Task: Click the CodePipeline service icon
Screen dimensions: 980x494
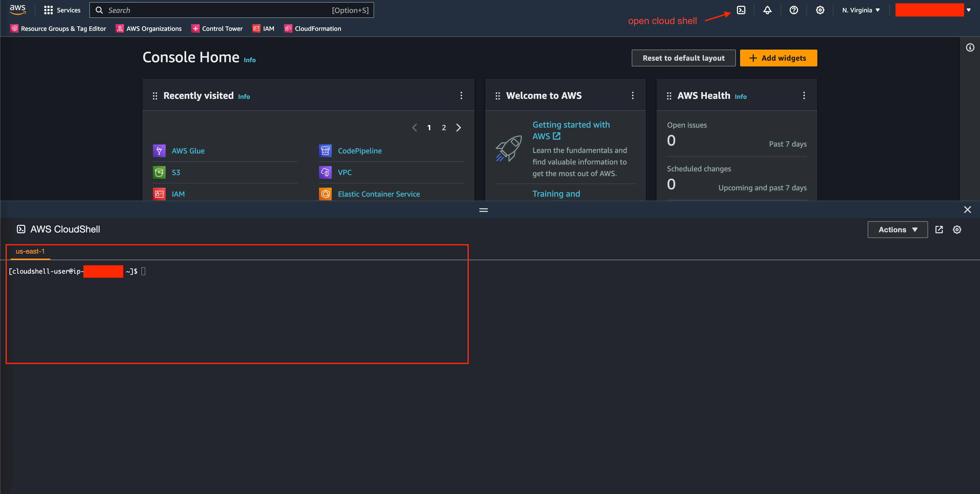Action: [325, 151]
